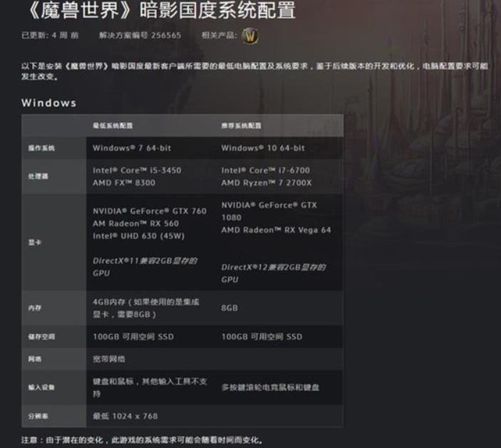Select the Windows 7 64-bit cell

132,148
